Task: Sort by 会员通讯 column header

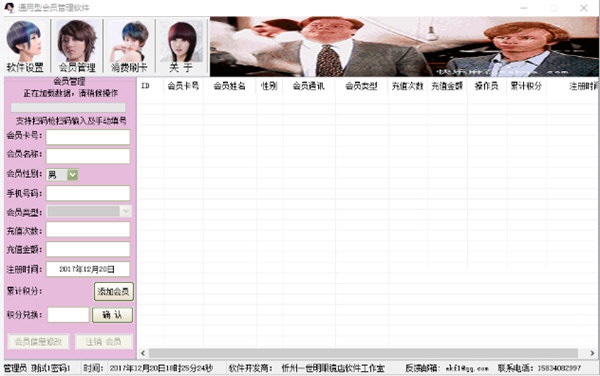Action: (308, 86)
